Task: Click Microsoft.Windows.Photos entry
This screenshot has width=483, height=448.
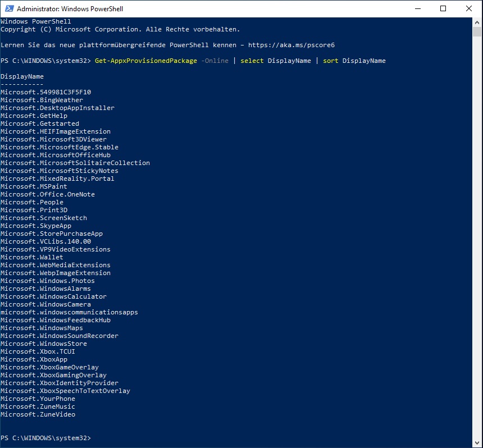Action: tap(48, 281)
